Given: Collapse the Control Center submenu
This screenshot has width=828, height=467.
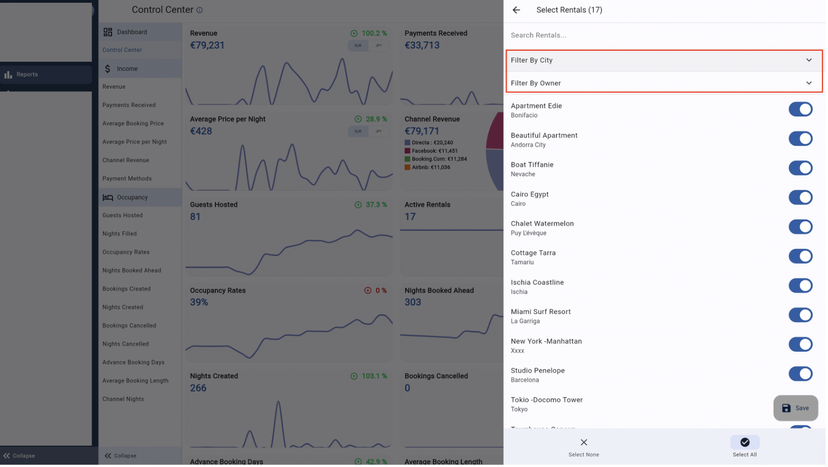Looking at the screenshot, I should pos(121,456).
